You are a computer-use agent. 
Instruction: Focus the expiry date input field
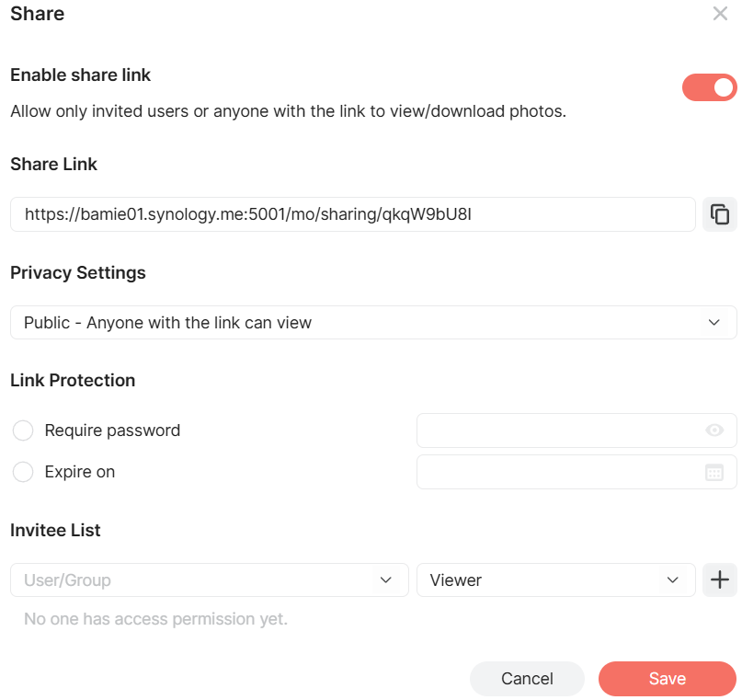tap(576, 472)
